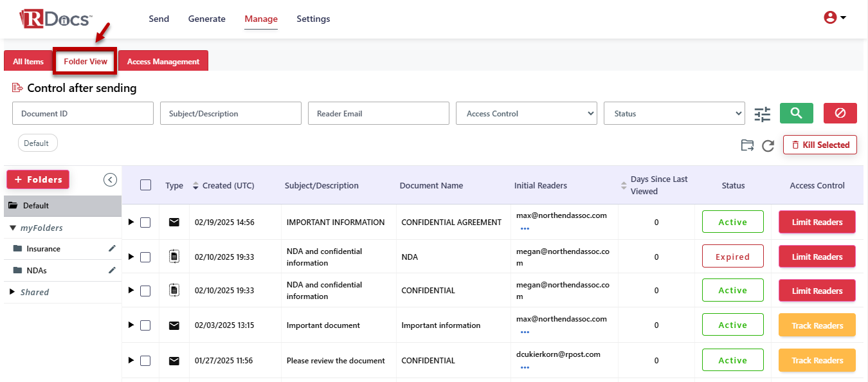Open the Status filter dropdown
Screen dimensions: 868x382
point(674,113)
